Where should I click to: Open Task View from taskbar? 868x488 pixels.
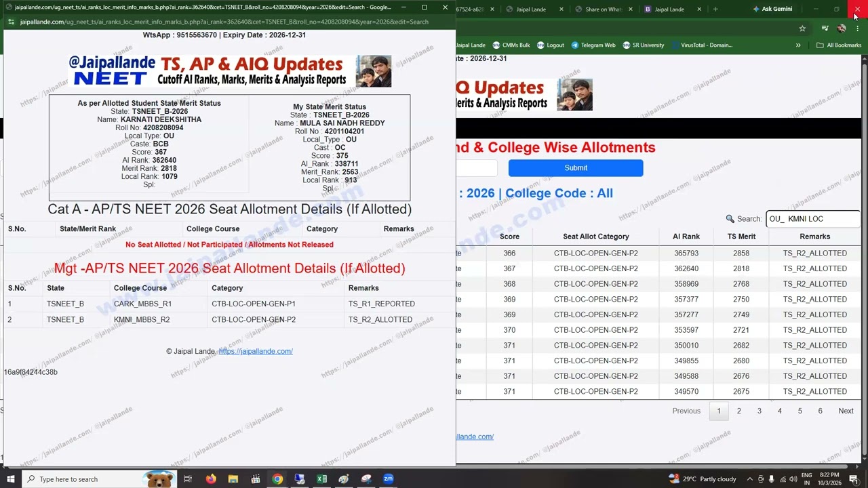(x=188, y=479)
